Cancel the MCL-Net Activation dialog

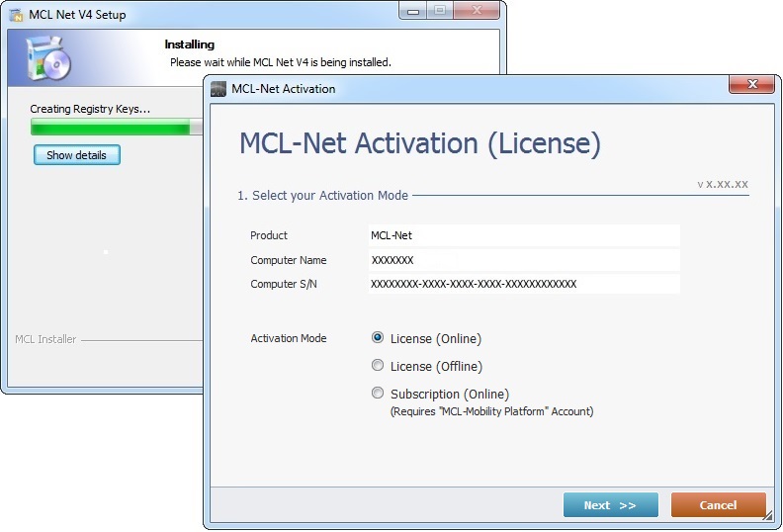tap(718, 505)
